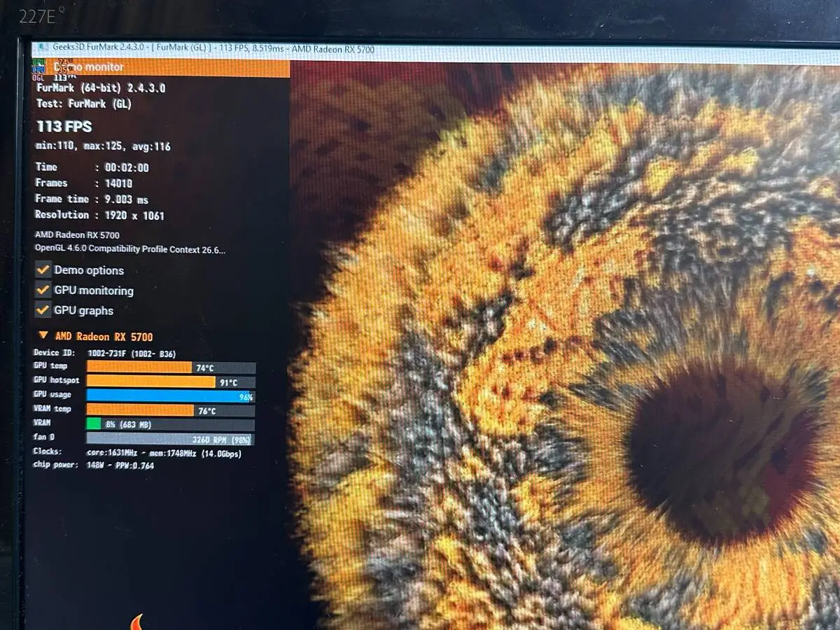Click the min:110, max:125, avg:116 line

tap(103, 147)
